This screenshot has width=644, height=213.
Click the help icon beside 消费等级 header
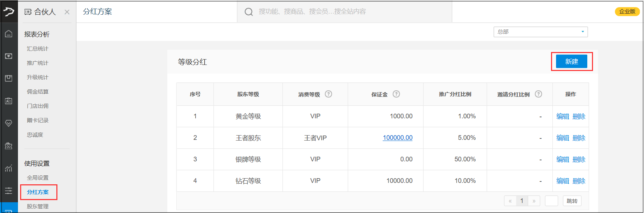pos(328,94)
